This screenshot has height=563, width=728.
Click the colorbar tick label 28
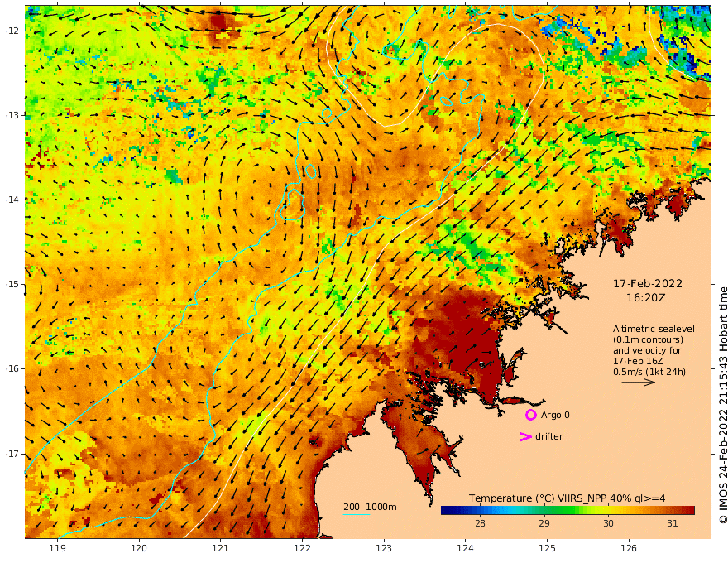[x=480, y=523]
